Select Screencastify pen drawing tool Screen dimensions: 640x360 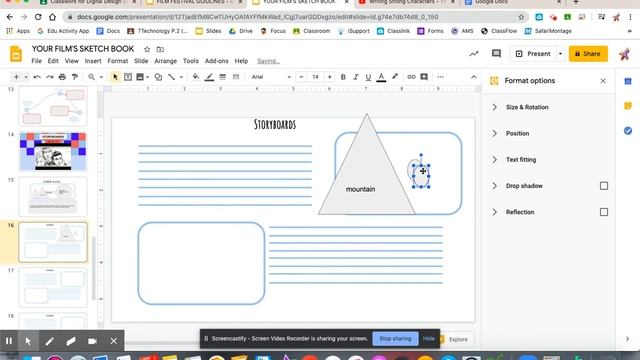[49, 341]
